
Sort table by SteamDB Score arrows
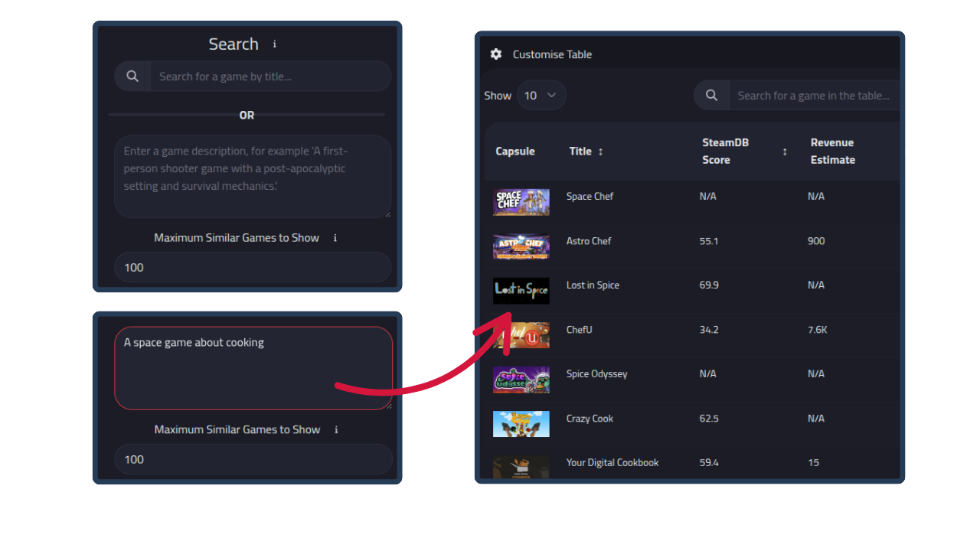[785, 152]
